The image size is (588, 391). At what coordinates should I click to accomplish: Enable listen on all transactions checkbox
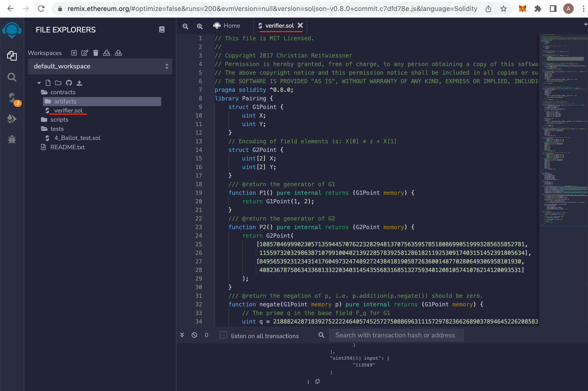click(223, 335)
